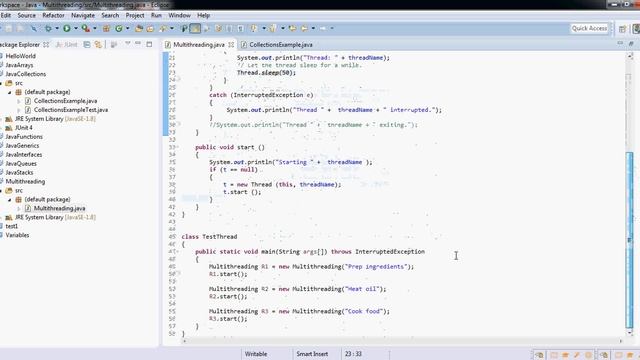This screenshot has width=640, height=360.
Task: Open the External Tools dropdown arrow
Action: [95, 28]
